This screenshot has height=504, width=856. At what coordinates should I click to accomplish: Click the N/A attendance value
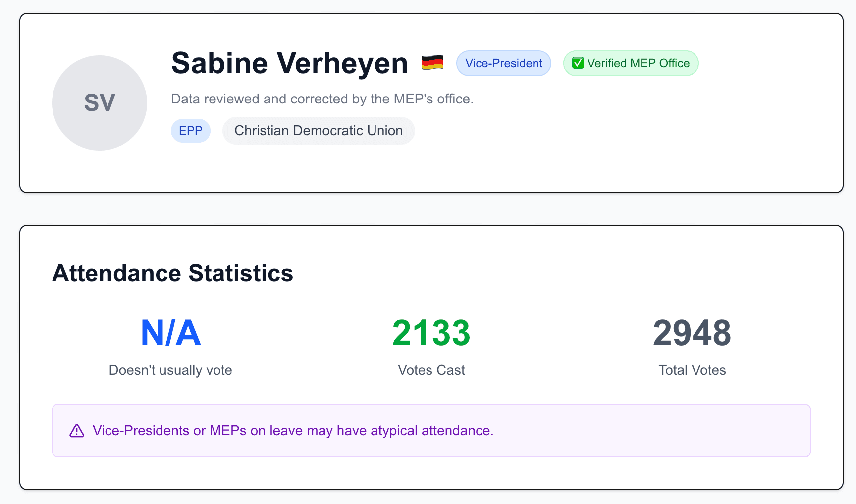click(x=170, y=333)
